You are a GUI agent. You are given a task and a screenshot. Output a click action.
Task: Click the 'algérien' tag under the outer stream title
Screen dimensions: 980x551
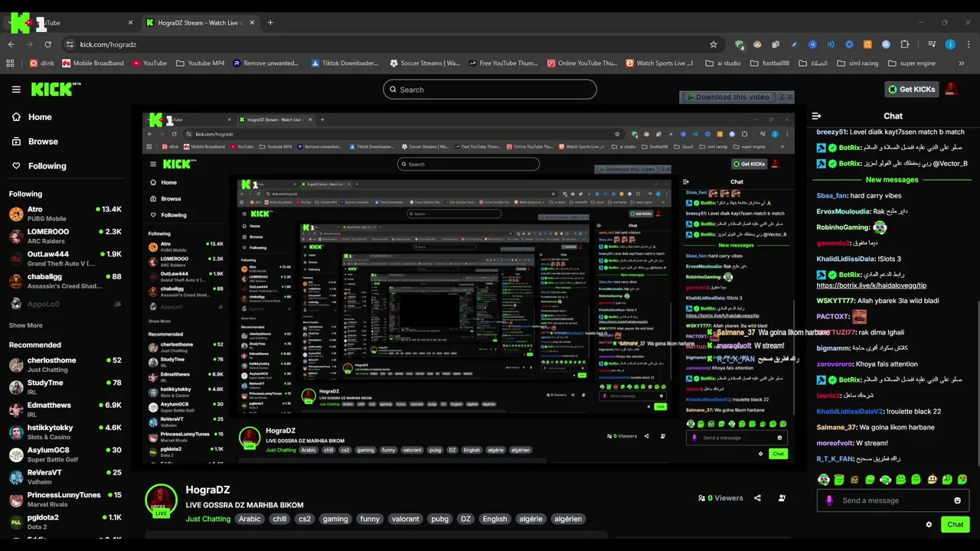[568, 519]
